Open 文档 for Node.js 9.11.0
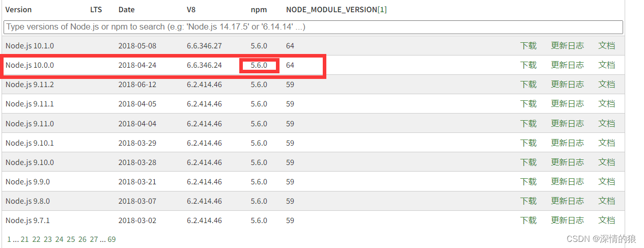This screenshot has height=248, width=644. coord(606,124)
